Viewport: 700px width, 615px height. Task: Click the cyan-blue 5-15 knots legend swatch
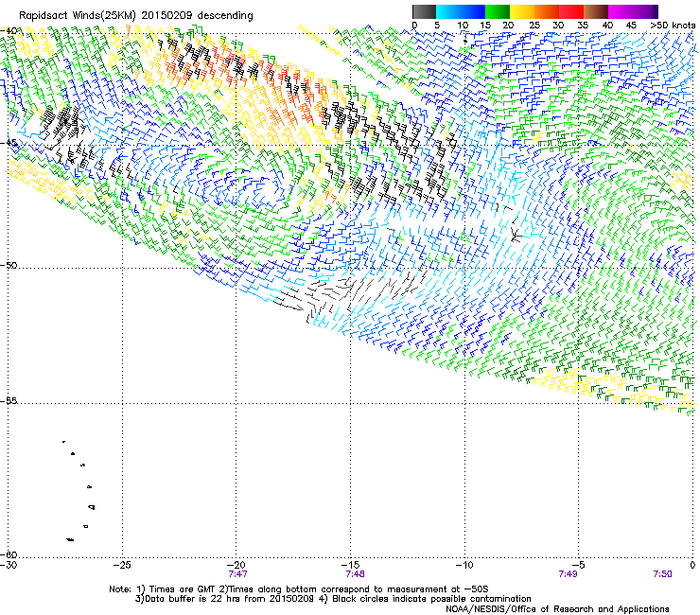(461, 11)
